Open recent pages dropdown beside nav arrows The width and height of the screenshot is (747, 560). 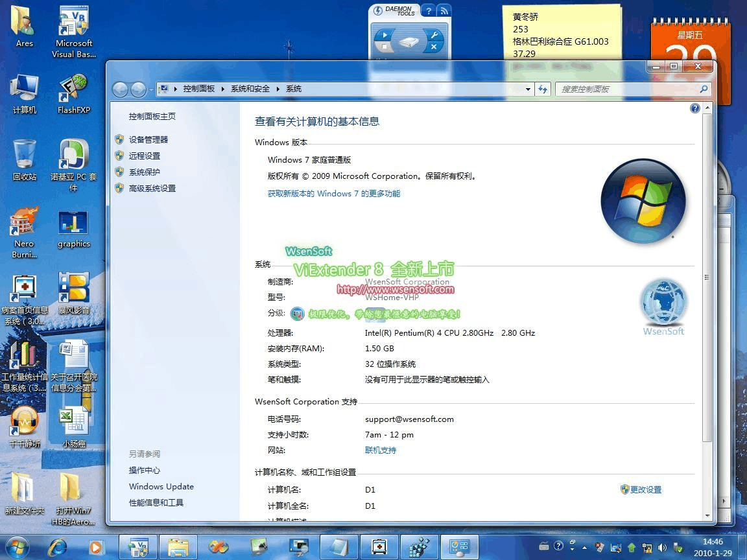[151, 89]
